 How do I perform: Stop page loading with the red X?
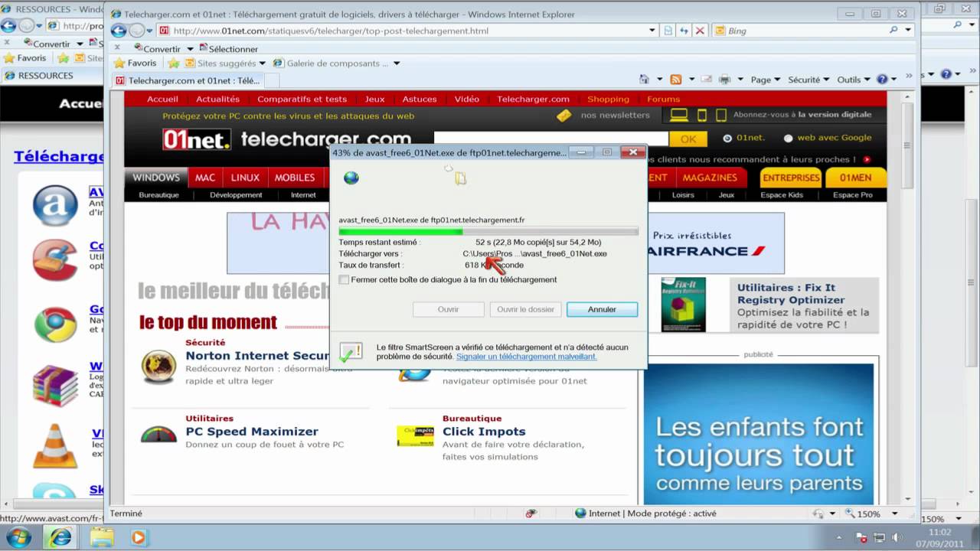pos(699,31)
